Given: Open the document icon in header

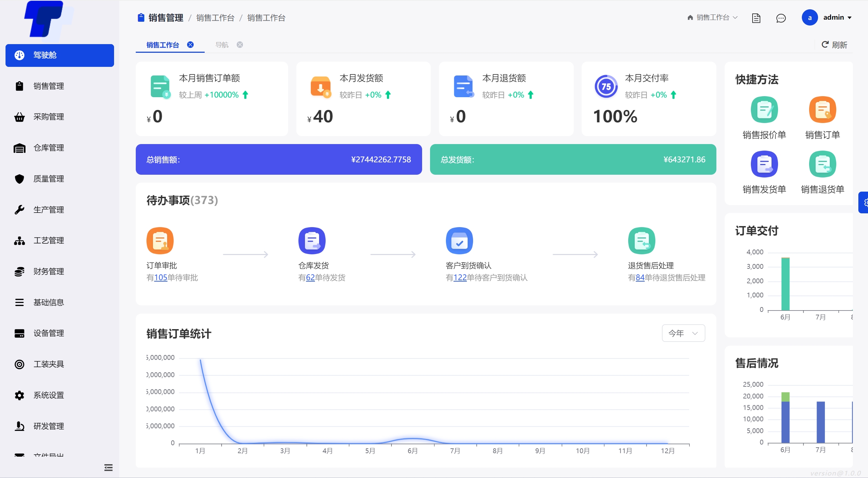Looking at the screenshot, I should point(756,18).
